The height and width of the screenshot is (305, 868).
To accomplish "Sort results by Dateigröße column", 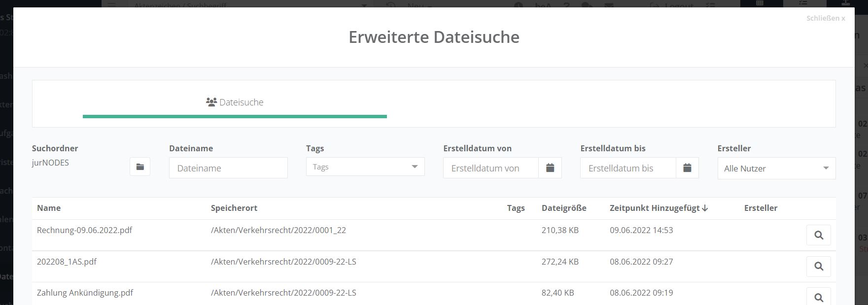I will coord(564,208).
